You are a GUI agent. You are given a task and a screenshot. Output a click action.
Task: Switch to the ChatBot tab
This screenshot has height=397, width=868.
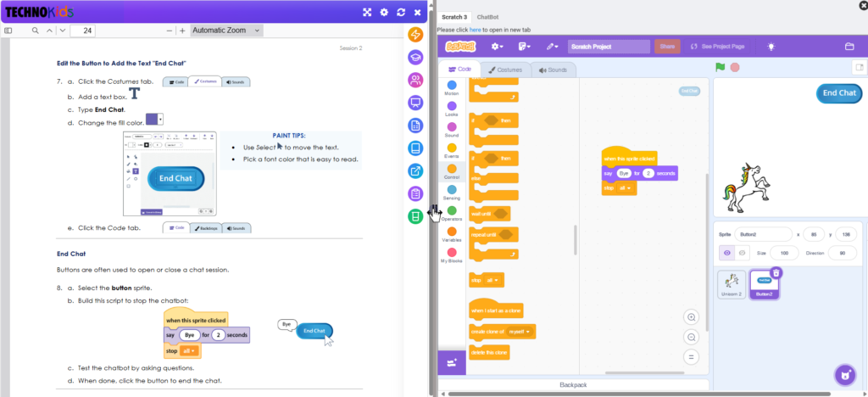(x=487, y=17)
